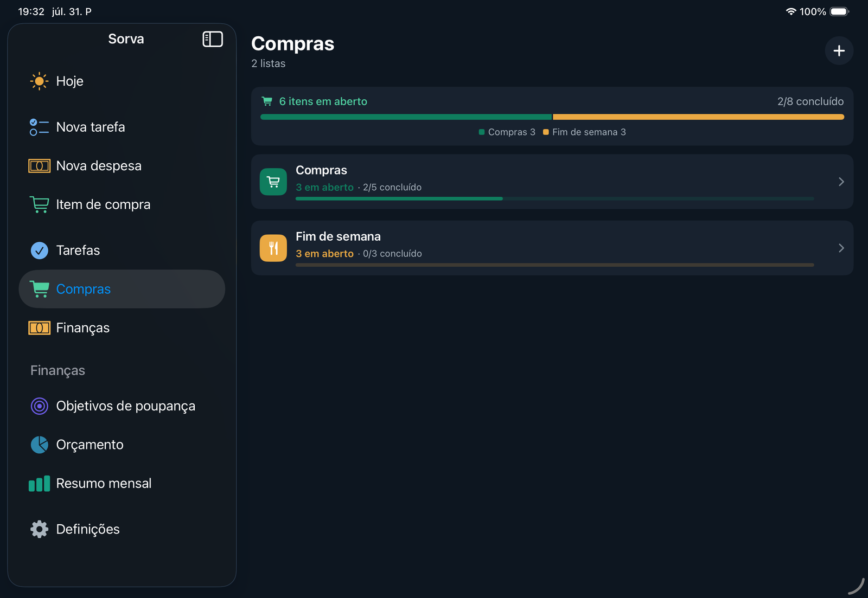Click the Resumo mensal bar chart icon
Viewport: 868px width, 598px height.
tap(39, 484)
